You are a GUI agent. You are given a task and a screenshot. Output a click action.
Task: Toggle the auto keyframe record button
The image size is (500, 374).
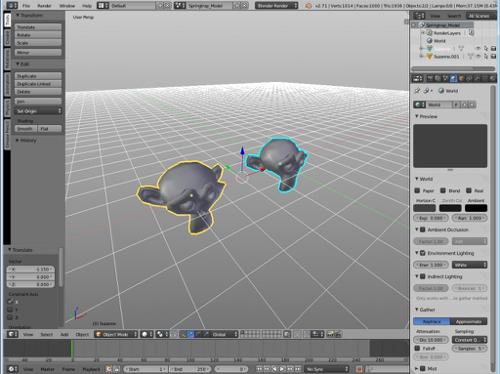click(359, 369)
